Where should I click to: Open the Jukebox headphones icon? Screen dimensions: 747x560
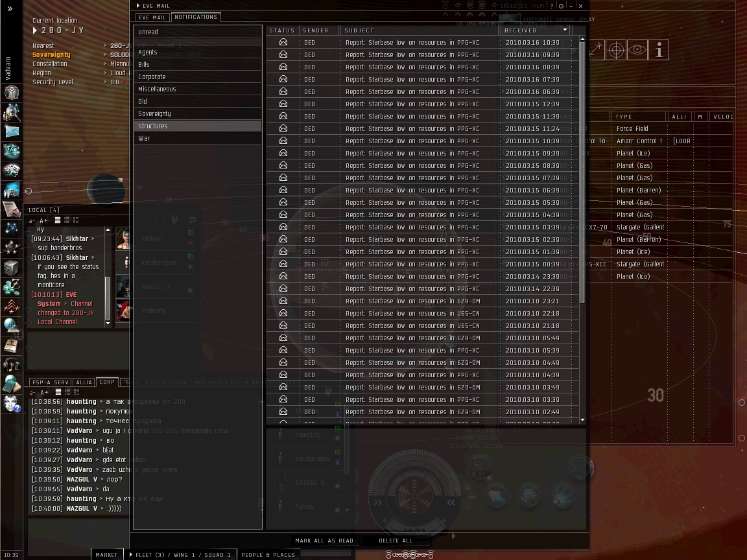12,364
